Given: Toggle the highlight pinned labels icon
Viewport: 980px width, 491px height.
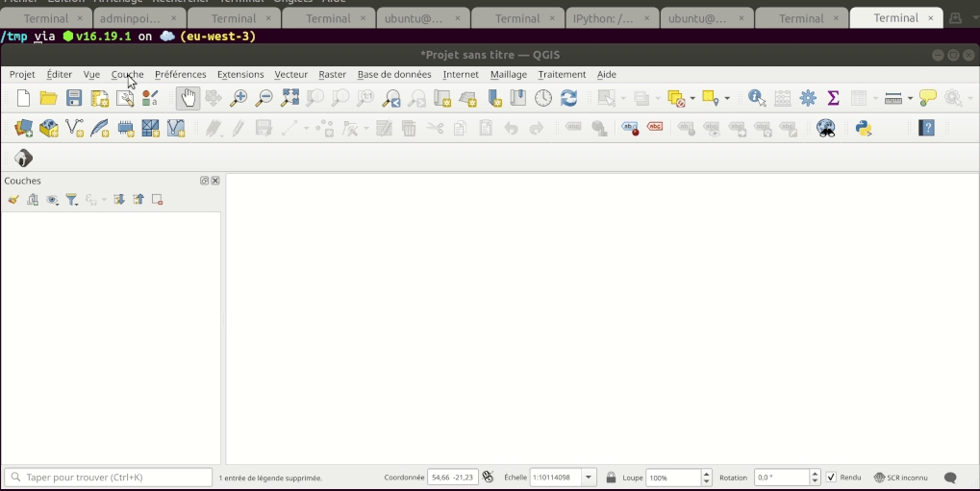Looking at the screenshot, I should 630,128.
